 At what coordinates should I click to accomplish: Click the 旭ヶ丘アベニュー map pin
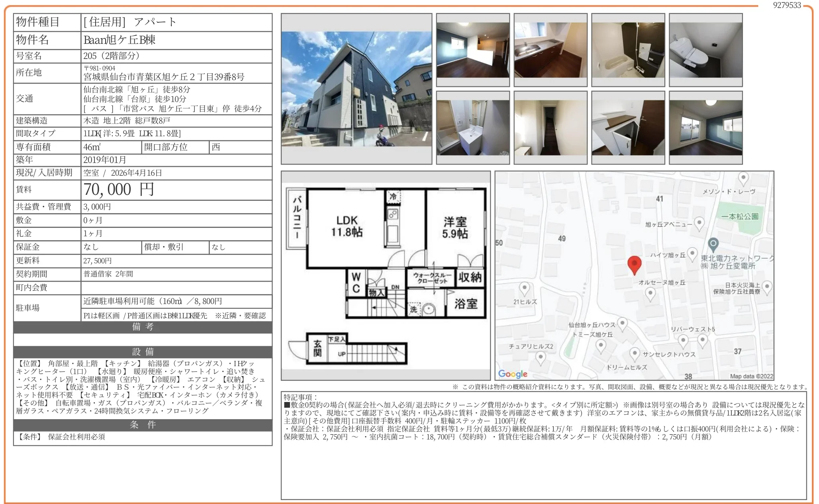tap(699, 223)
